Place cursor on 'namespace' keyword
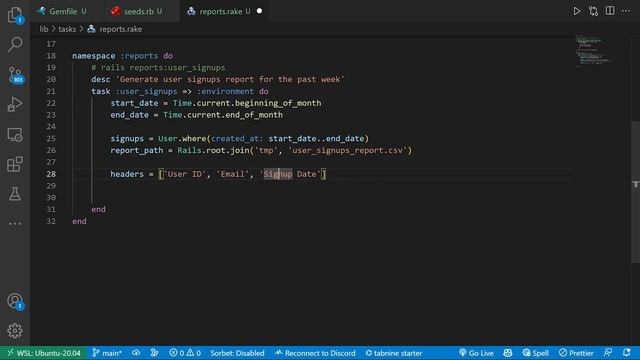 (x=93, y=56)
